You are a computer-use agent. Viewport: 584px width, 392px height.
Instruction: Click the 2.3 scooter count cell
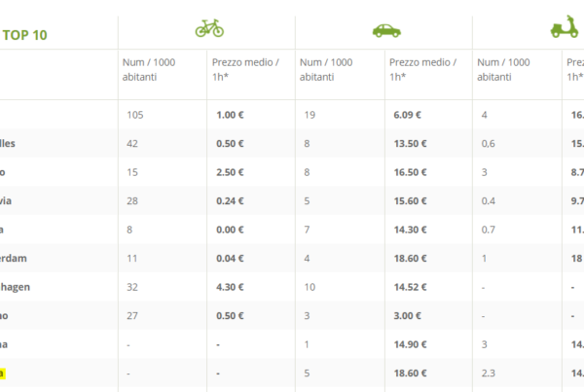pyautogui.click(x=490, y=373)
